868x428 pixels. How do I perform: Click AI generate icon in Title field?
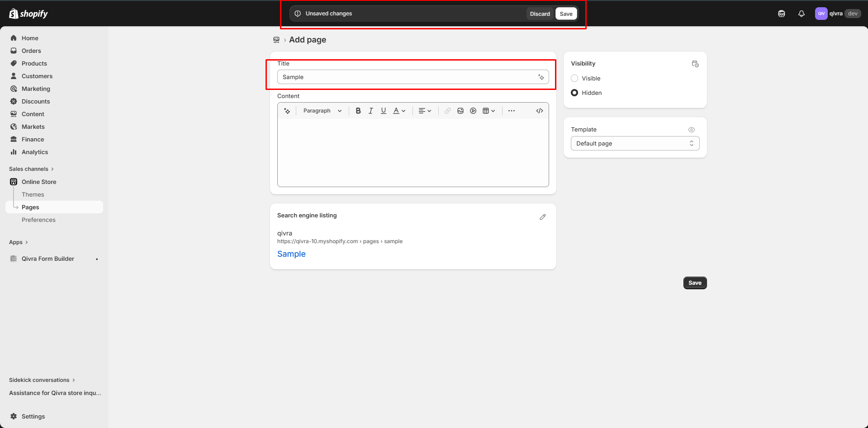pyautogui.click(x=541, y=77)
